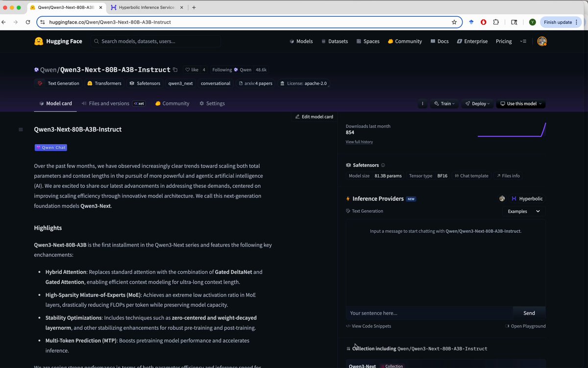This screenshot has height=368, width=588.
Task: Click the Qwen organization name link
Action: [x=49, y=70]
